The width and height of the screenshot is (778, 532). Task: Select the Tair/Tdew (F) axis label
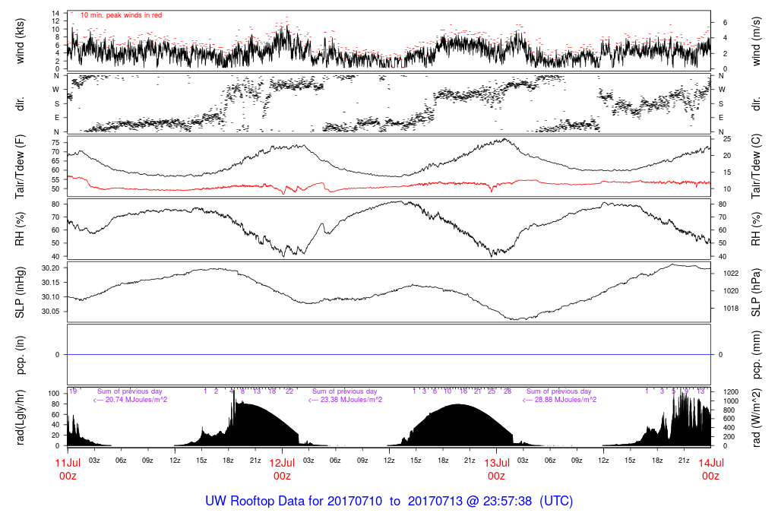21,166
